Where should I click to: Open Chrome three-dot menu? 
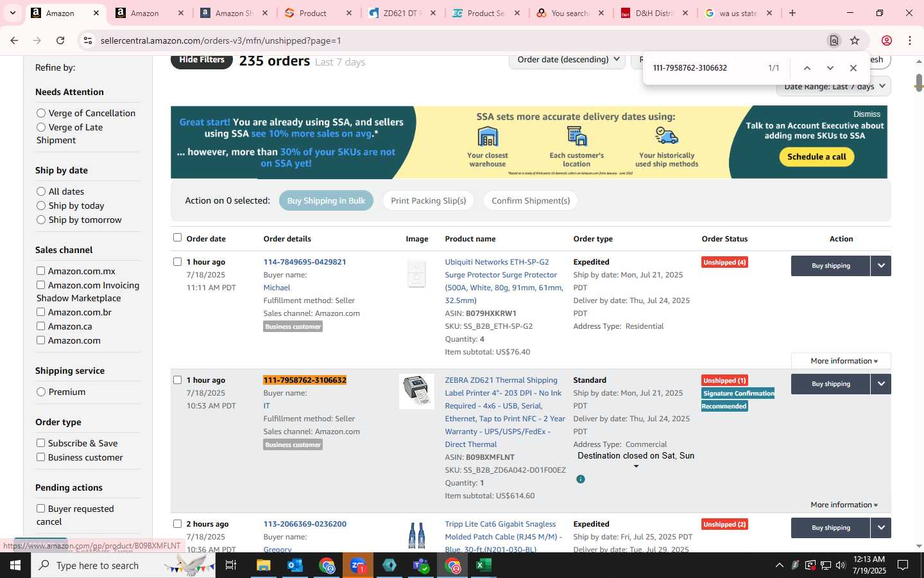(x=910, y=40)
